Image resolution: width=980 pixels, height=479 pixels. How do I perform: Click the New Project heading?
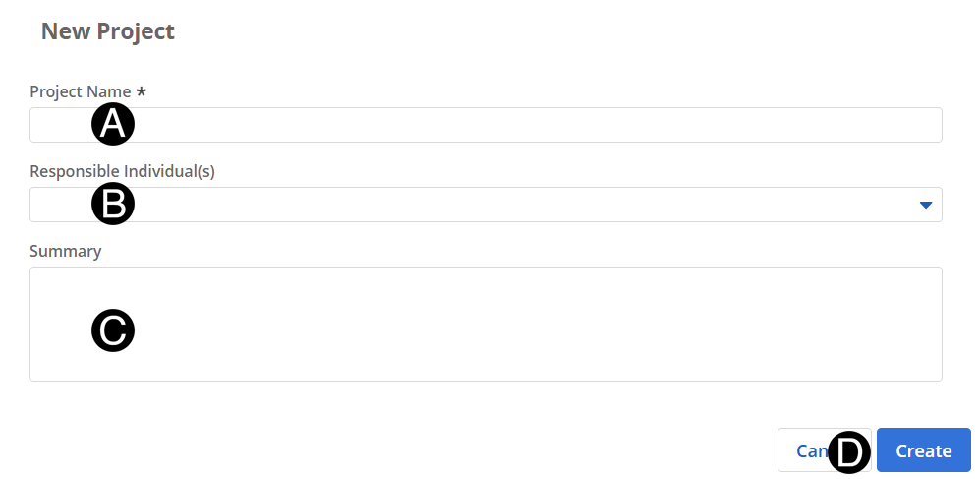(107, 31)
